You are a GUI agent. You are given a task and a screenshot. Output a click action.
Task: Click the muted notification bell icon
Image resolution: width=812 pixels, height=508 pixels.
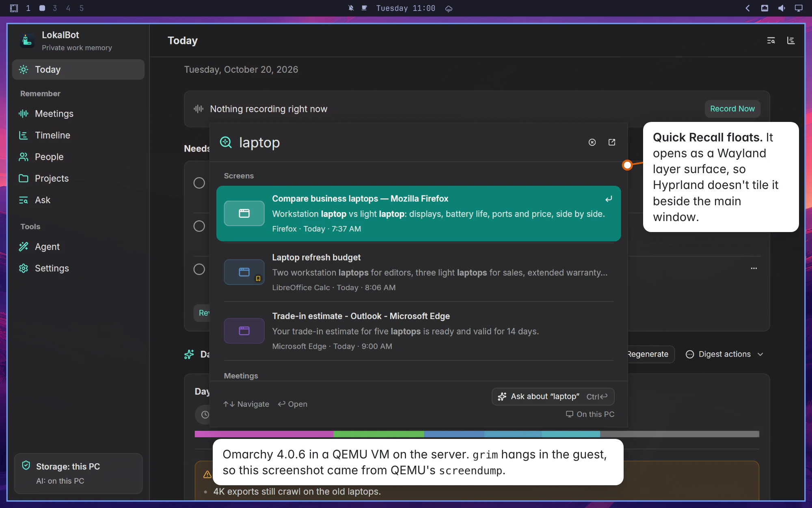[x=351, y=8]
